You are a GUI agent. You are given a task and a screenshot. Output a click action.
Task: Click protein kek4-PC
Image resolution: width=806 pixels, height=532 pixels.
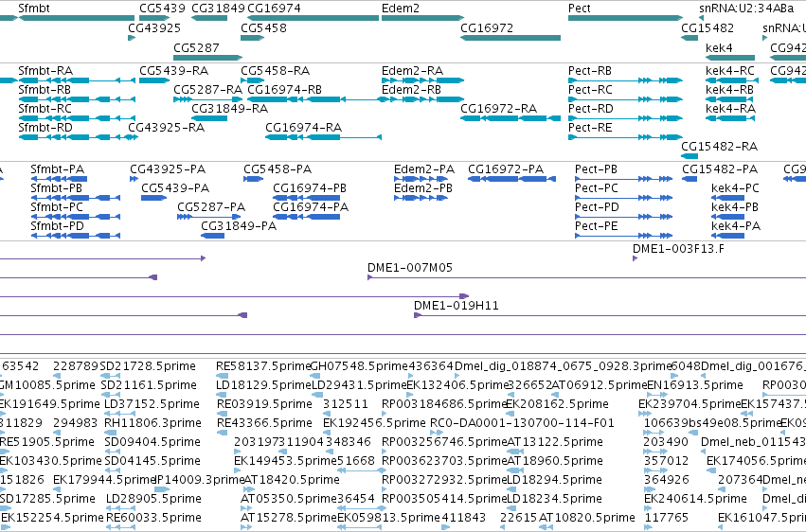coord(728,198)
